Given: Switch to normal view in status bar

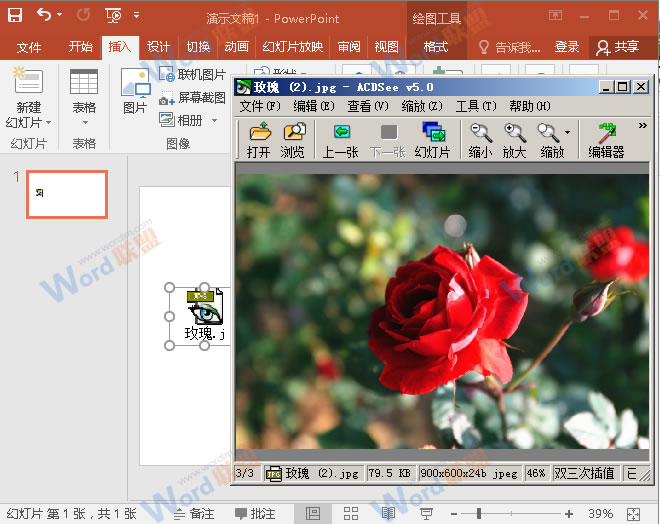Looking at the screenshot, I should tap(313, 513).
